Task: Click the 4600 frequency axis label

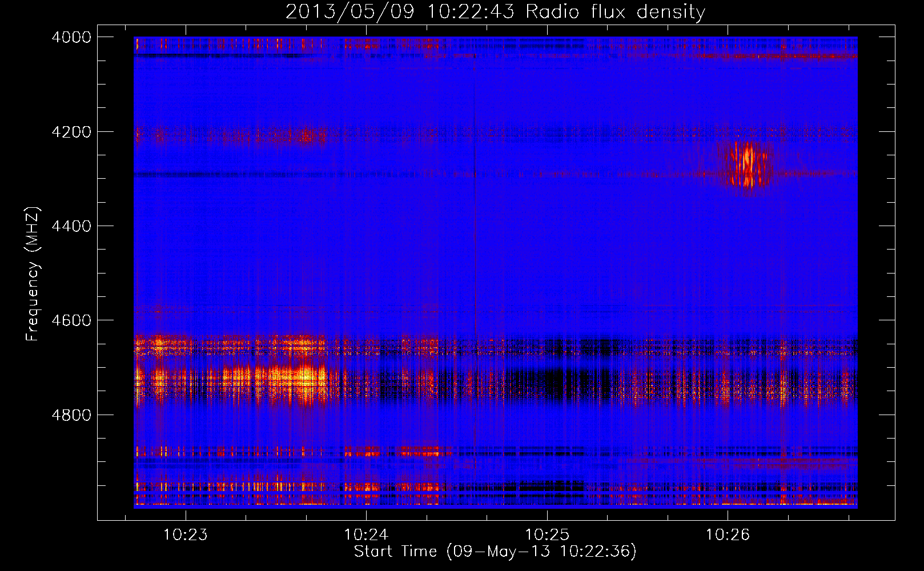Action: 71,320
